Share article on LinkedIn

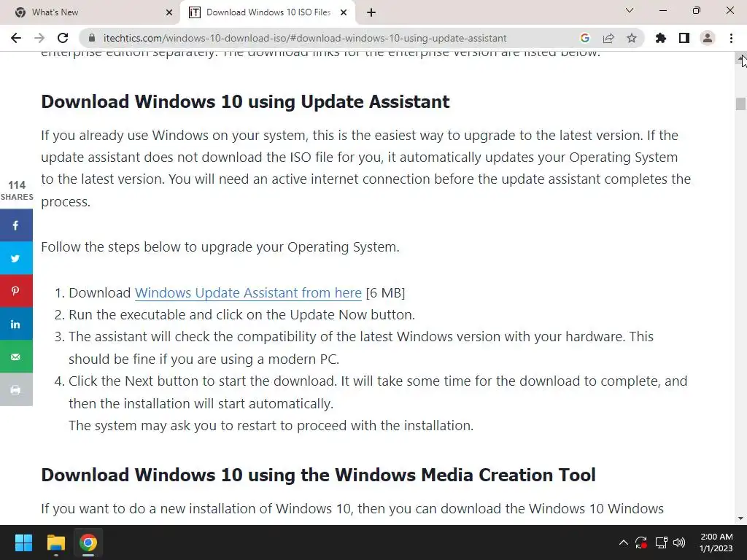tap(16, 324)
